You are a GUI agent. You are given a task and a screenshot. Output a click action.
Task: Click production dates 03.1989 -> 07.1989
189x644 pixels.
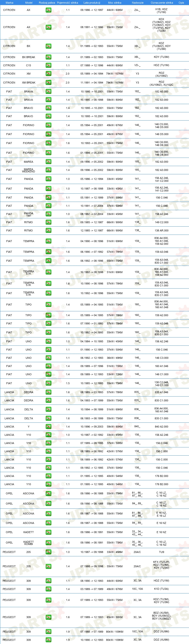click(x=92, y=589)
